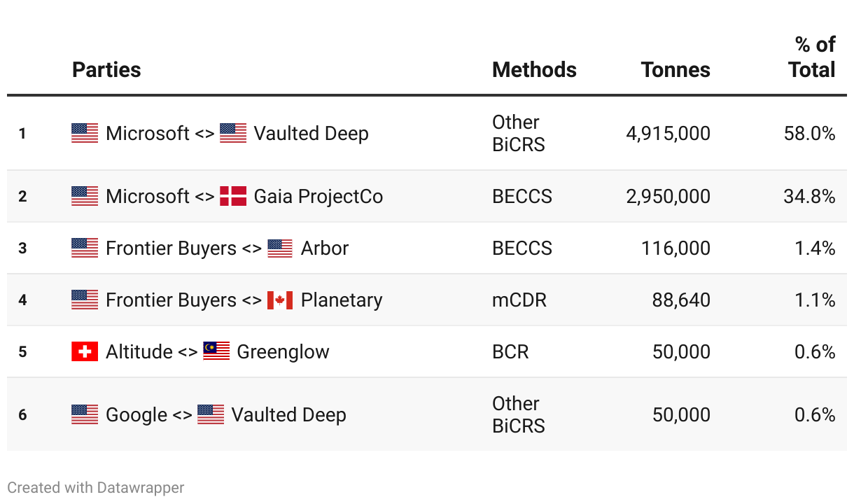This screenshot has height=504, width=854.
Task: Click the Tonnes column header
Action: 675,70
